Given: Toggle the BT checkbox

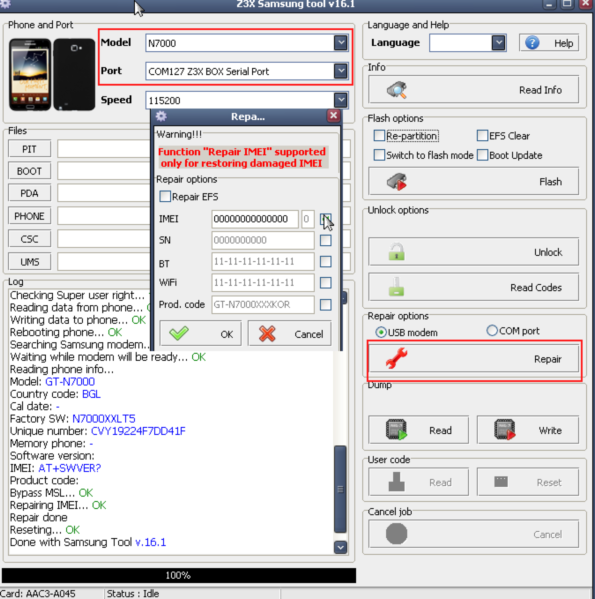Looking at the screenshot, I should pyautogui.click(x=325, y=262).
